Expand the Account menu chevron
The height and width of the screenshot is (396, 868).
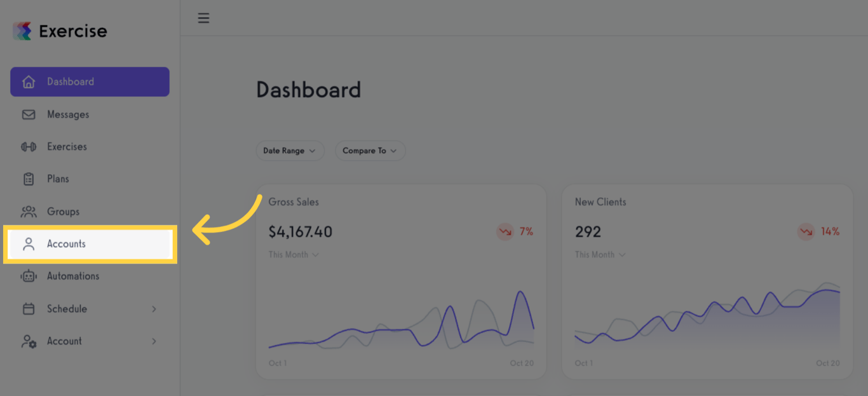click(154, 341)
